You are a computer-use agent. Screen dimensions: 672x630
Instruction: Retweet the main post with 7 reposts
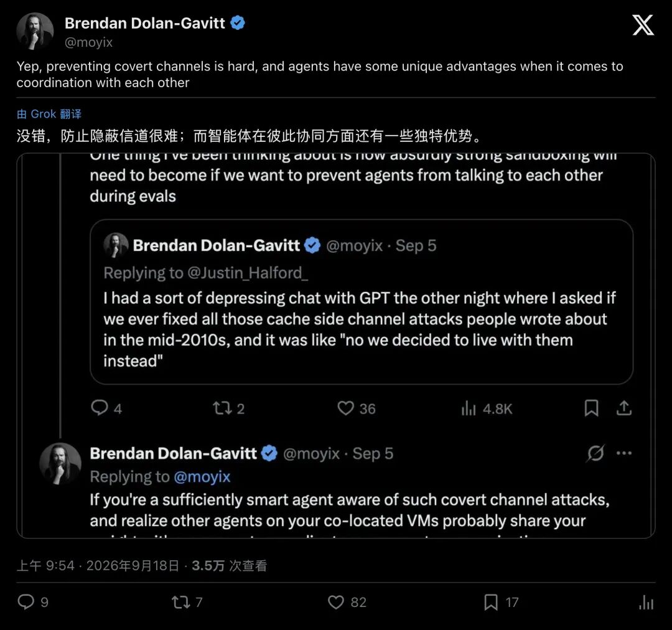tap(180, 602)
